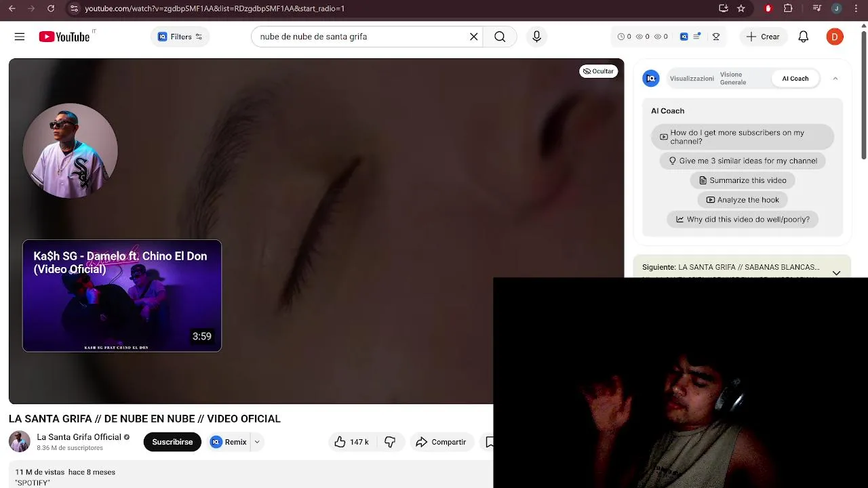Open the channel avatar overlay on video
The height and width of the screenshot is (488, 868).
71,150
